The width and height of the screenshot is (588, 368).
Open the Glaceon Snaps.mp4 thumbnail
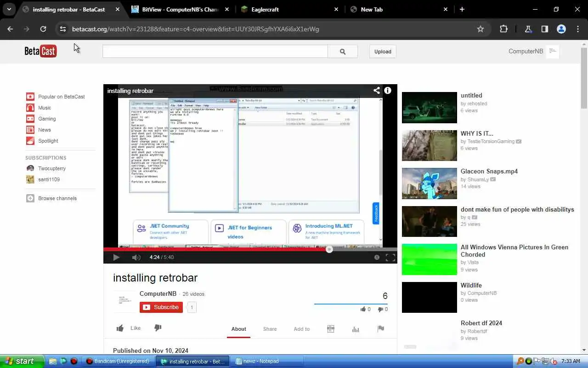point(430,184)
